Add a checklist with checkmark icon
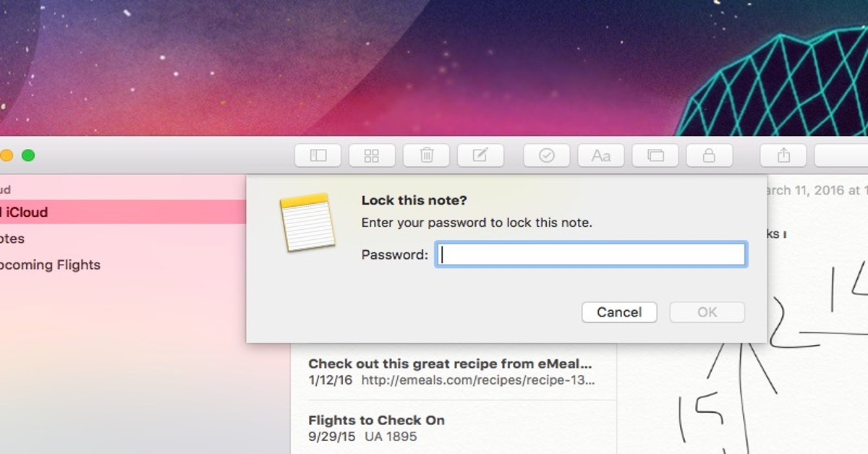The height and width of the screenshot is (454, 868). tap(547, 155)
